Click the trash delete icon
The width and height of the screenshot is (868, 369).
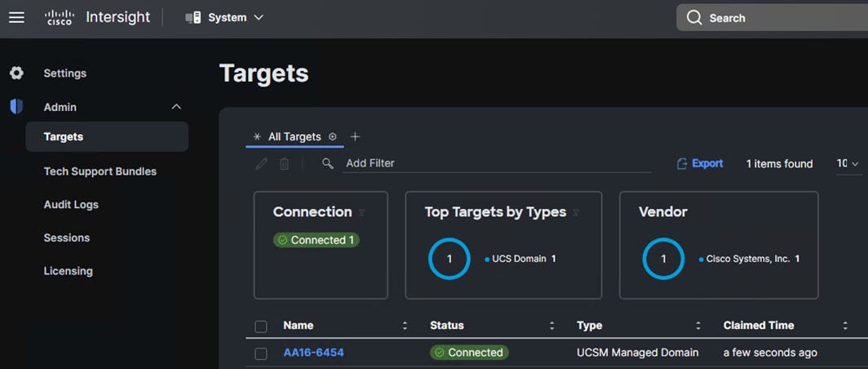pyautogui.click(x=284, y=163)
